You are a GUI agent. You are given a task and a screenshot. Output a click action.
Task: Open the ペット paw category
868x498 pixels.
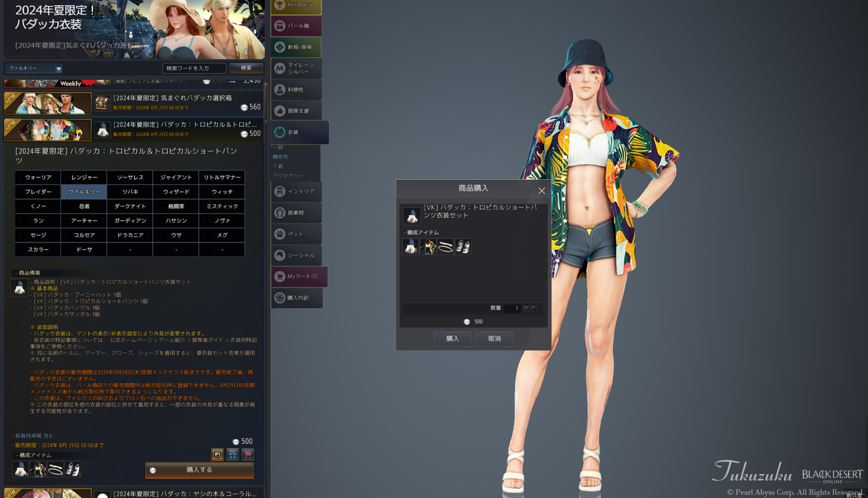coord(296,234)
